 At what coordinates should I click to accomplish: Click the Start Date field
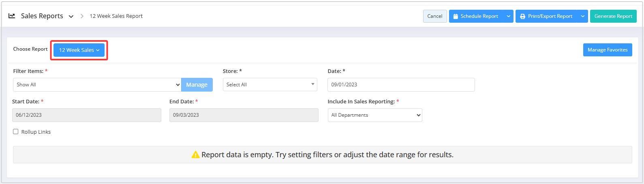pyautogui.click(x=87, y=115)
